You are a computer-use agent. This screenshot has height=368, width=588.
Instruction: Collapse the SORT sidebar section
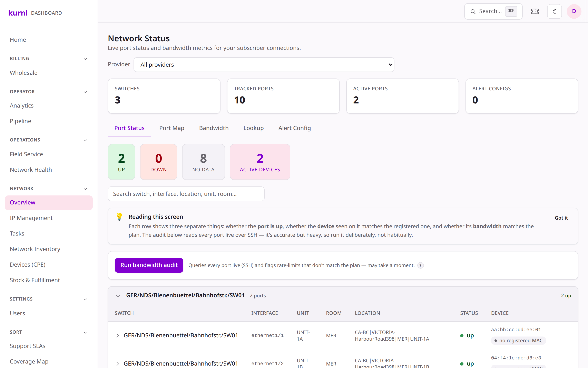click(x=85, y=332)
